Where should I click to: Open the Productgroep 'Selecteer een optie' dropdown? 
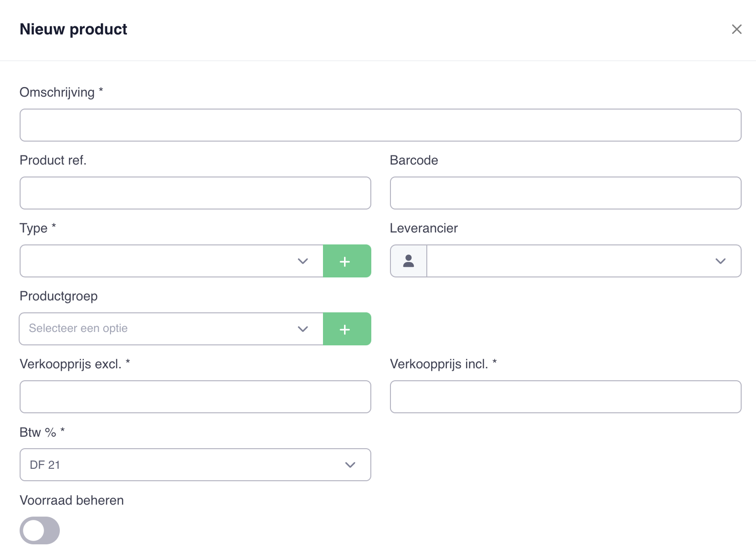171,329
